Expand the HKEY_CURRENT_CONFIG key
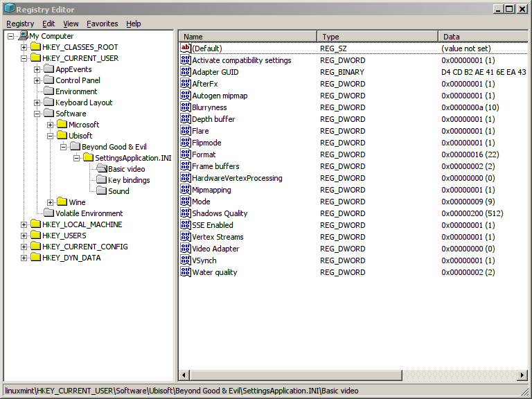532x399 pixels. [24, 247]
